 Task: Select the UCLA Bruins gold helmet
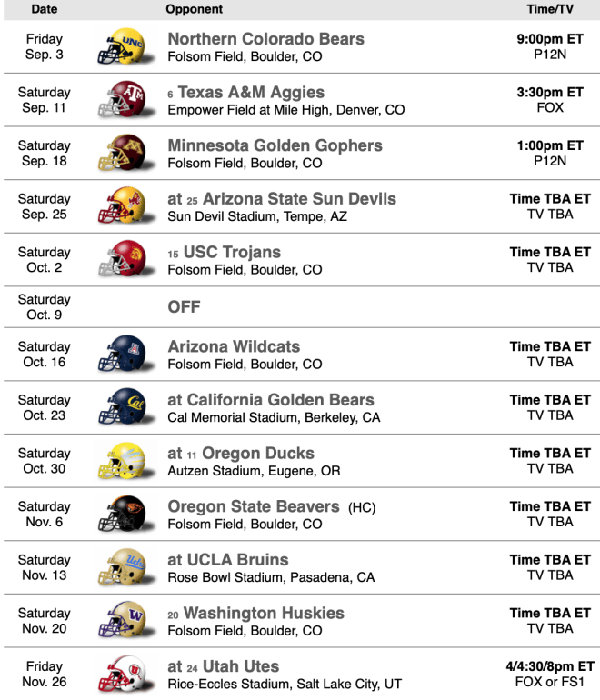click(125, 567)
